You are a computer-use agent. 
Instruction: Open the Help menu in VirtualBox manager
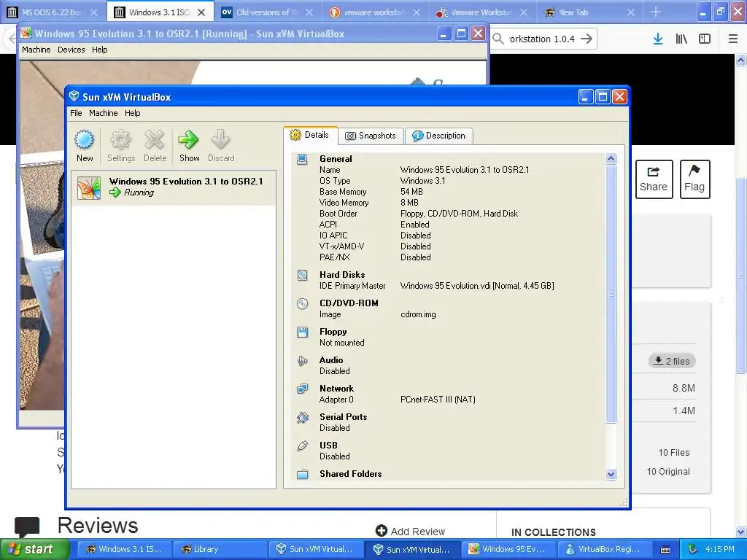click(x=133, y=113)
